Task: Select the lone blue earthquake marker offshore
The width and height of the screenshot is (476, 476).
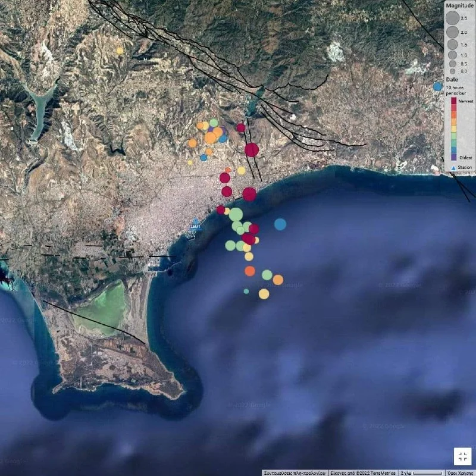Action: click(x=280, y=224)
